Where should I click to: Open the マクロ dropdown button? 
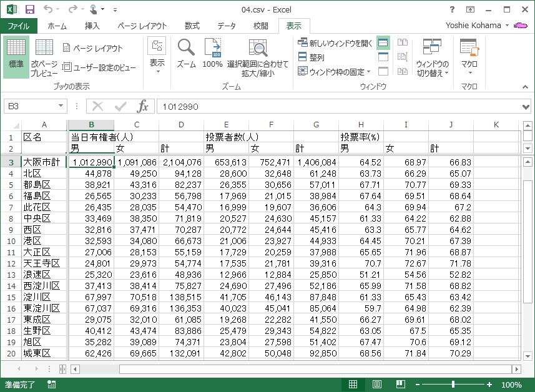pyautogui.click(x=469, y=57)
